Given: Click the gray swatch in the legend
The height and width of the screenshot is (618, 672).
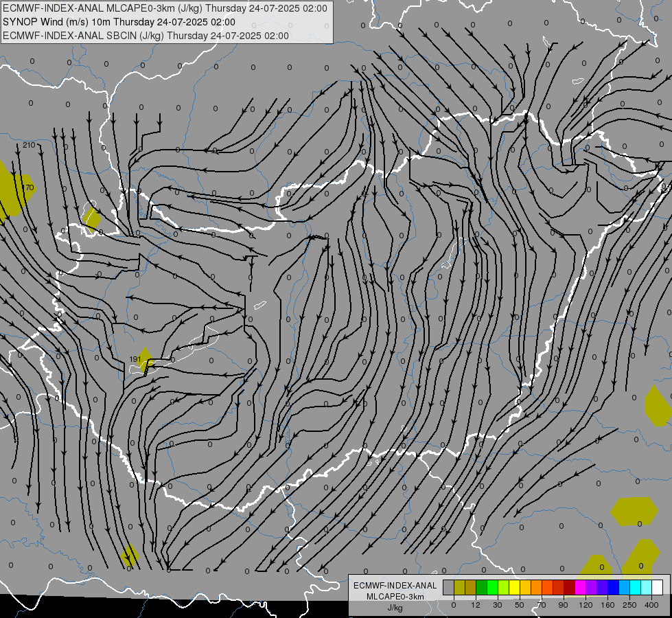Looking at the screenshot, I should click(x=449, y=587).
